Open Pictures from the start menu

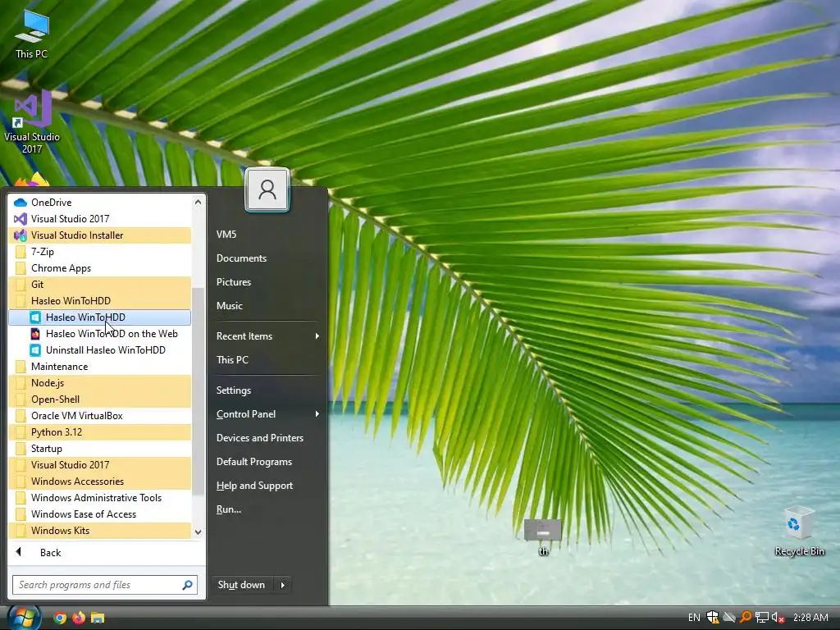(267, 282)
